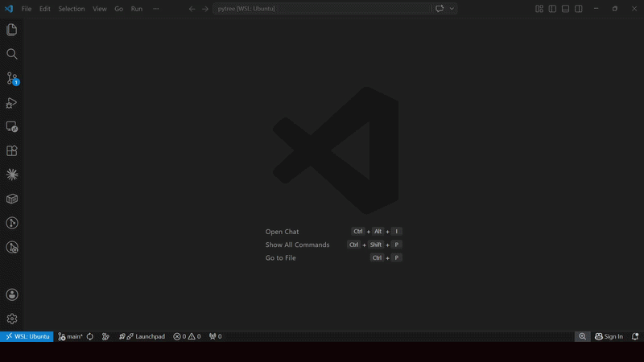Open the chat icon in title bar
The height and width of the screenshot is (362, 644).
coord(440,9)
